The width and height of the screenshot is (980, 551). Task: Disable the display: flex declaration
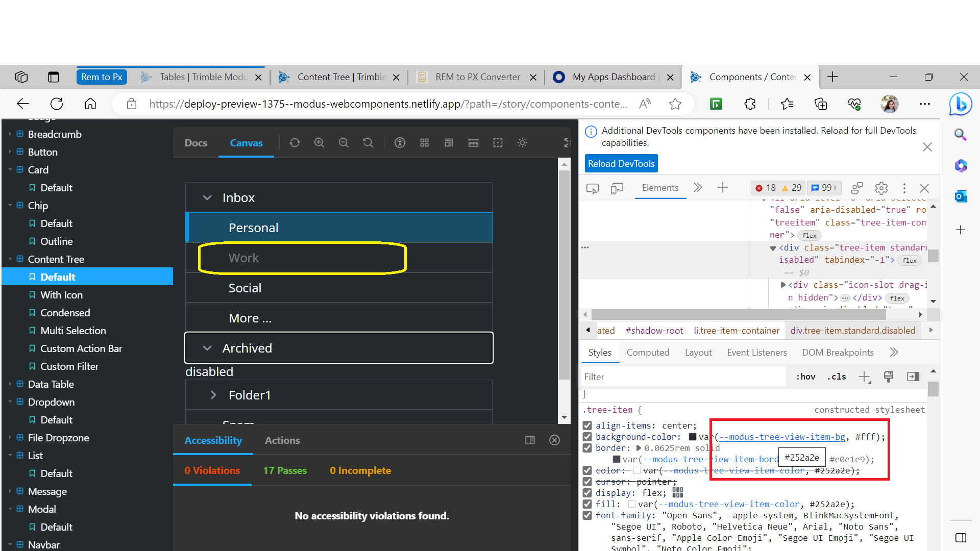click(587, 493)
